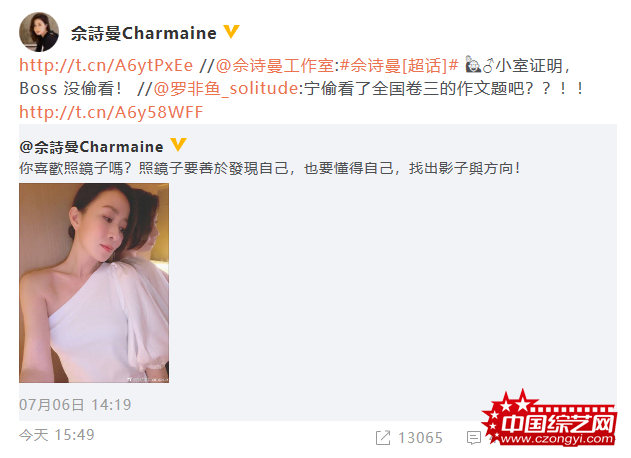The image size is (631, 458).
Task: Open the photo thumbnail of the white dress
Action: [94, 283]
